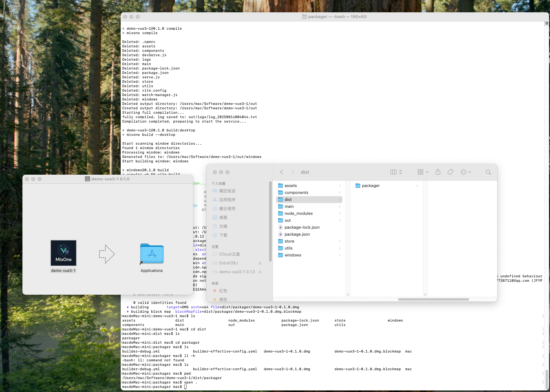Open the more actions ellipsis menu in Finder

[466, 172]
